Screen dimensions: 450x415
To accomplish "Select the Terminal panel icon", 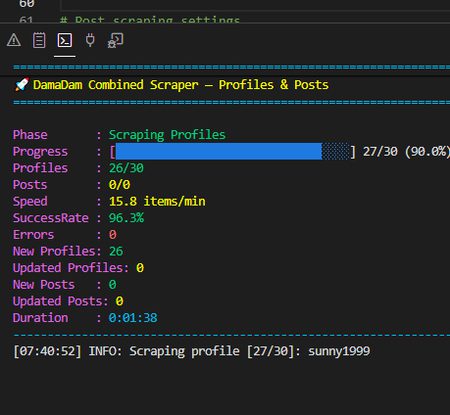I will [x=65, y=40].
